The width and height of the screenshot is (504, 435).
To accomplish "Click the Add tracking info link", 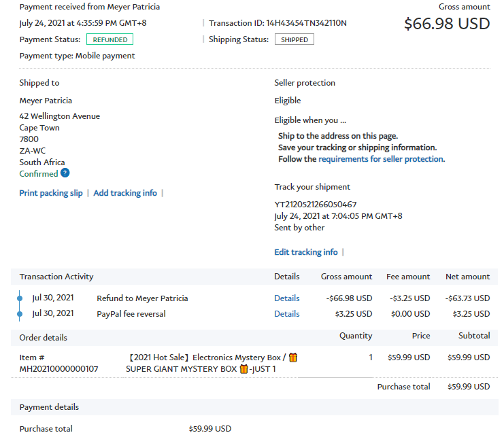I will click(125, 193).
